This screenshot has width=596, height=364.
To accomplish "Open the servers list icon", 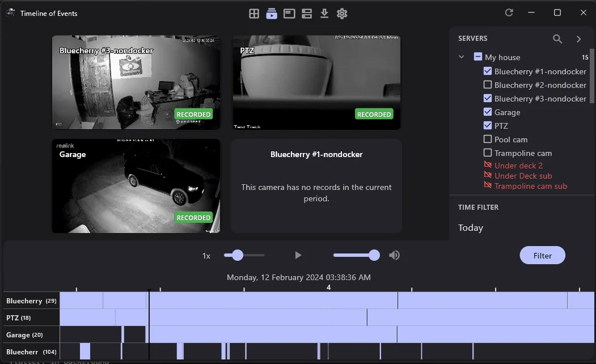I will [307, 14].
